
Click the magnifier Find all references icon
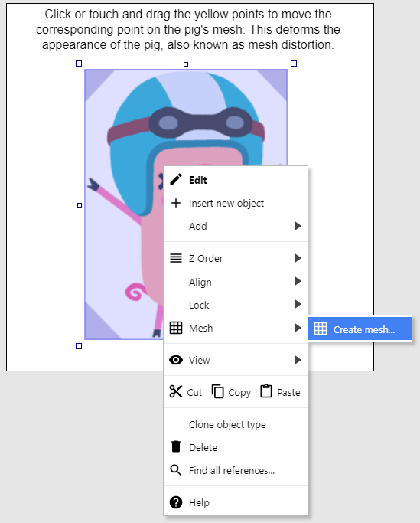point(176,470)
